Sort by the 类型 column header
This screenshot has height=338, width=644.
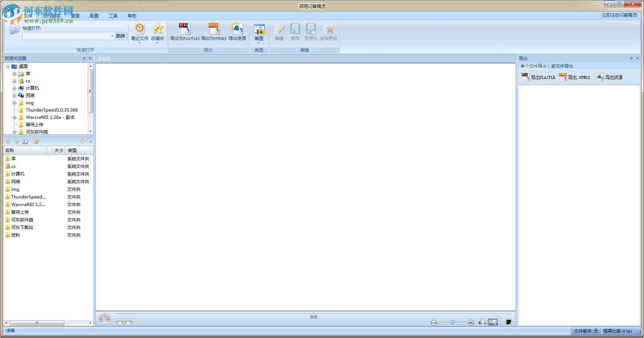click(79, 150)
